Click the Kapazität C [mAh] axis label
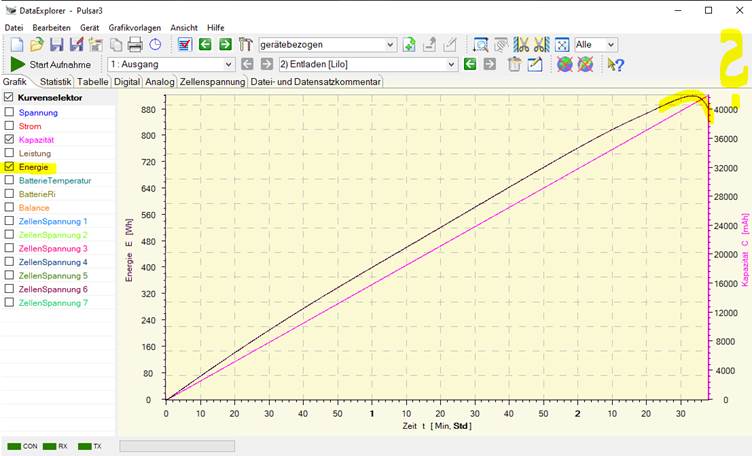The image size is (752, 456). [744, 250]
